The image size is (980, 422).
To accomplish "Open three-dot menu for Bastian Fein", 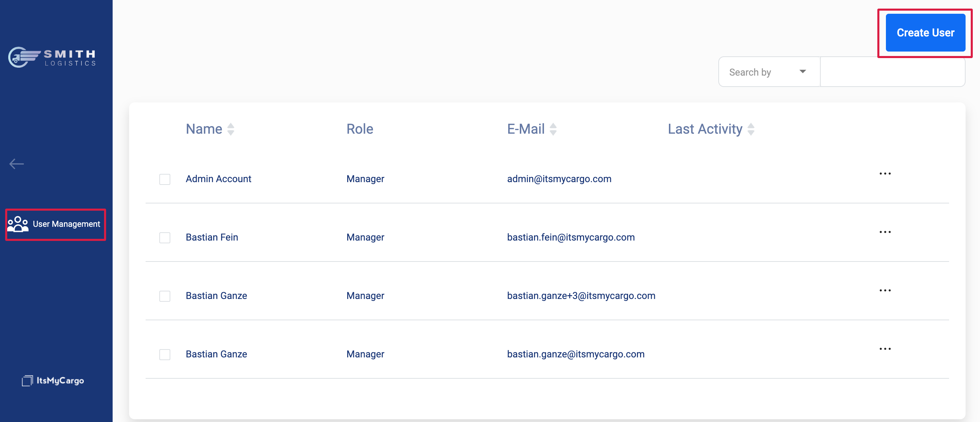I will tap(885, 232).
